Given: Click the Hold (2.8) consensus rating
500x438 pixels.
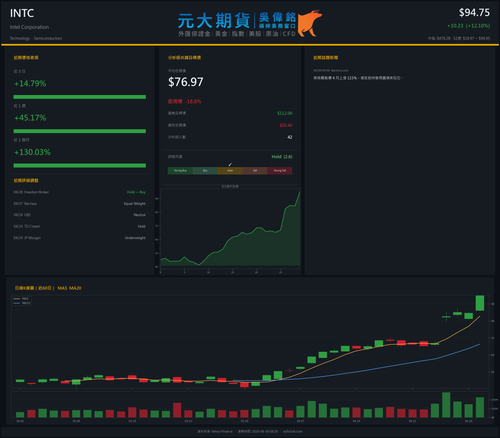Looking at the screenshot, I should (x=282, y=157).
